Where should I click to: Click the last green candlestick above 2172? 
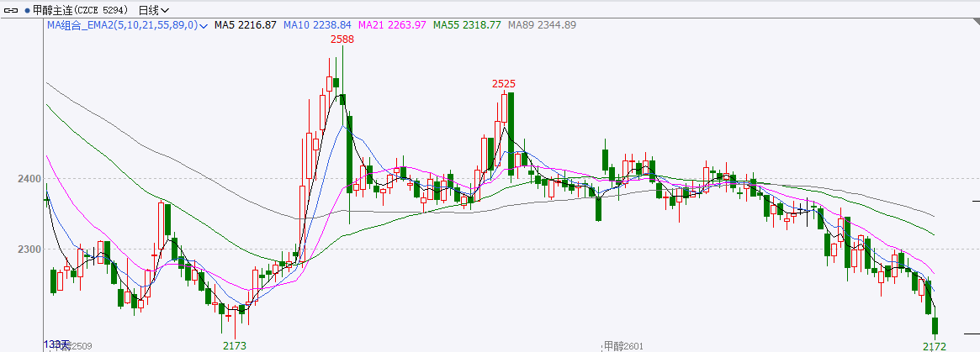tap(935, 326)
